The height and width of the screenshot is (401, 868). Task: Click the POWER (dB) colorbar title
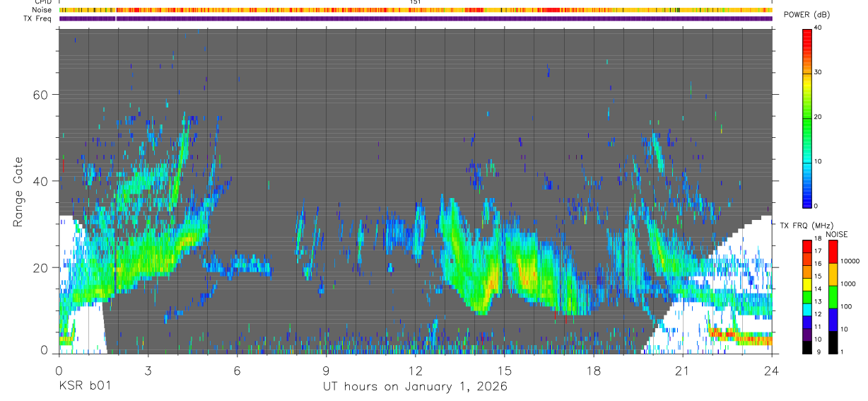pos(807,16)
